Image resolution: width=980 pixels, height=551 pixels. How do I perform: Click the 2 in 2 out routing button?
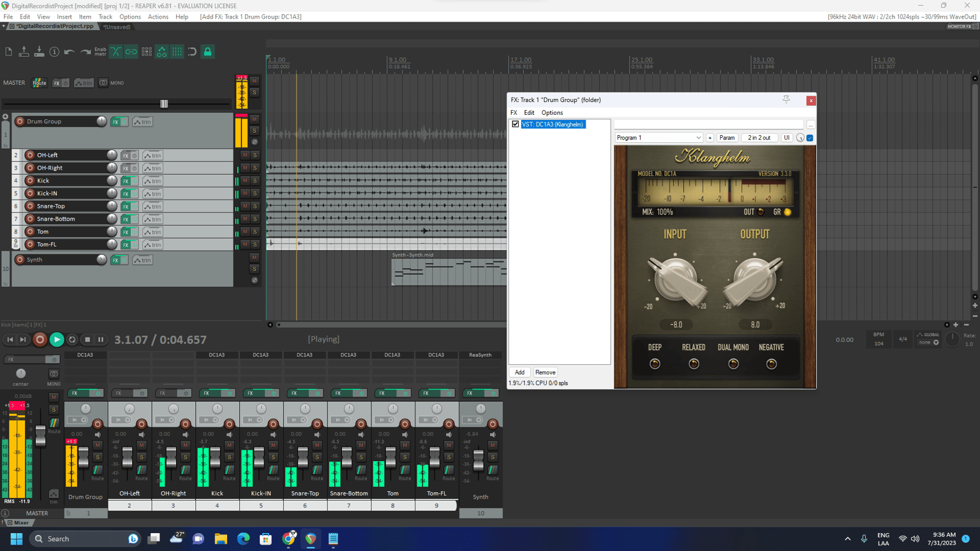pos(759,138)
